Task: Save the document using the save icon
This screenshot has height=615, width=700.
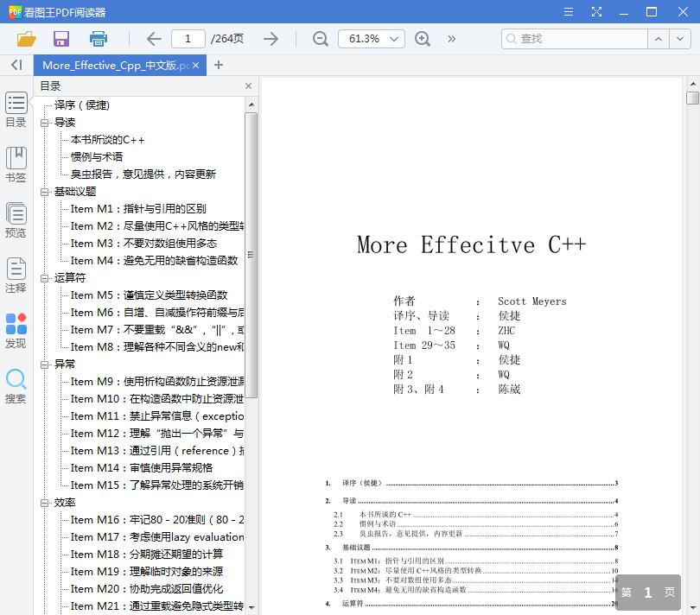Action: coord(60,39)
